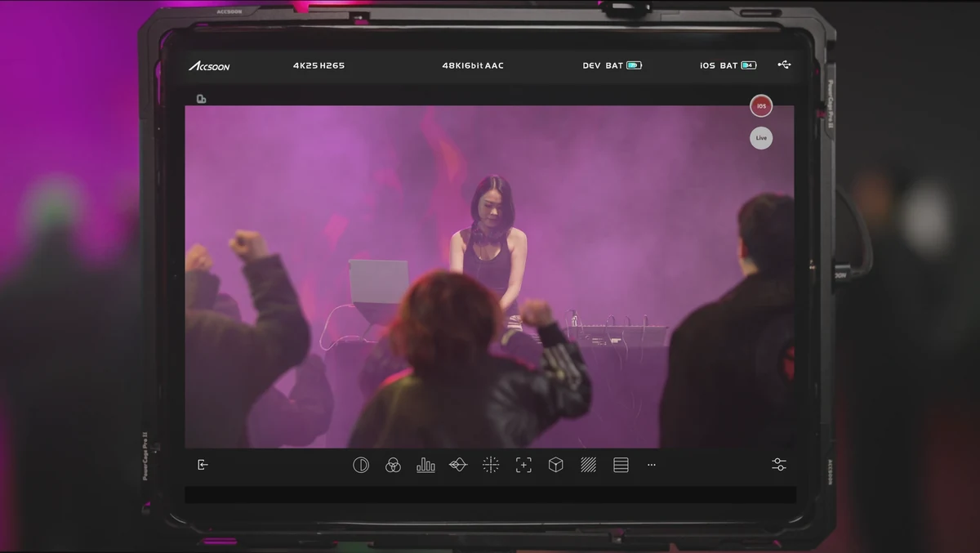Tap the live video preview of the DJ

[489, 277]
